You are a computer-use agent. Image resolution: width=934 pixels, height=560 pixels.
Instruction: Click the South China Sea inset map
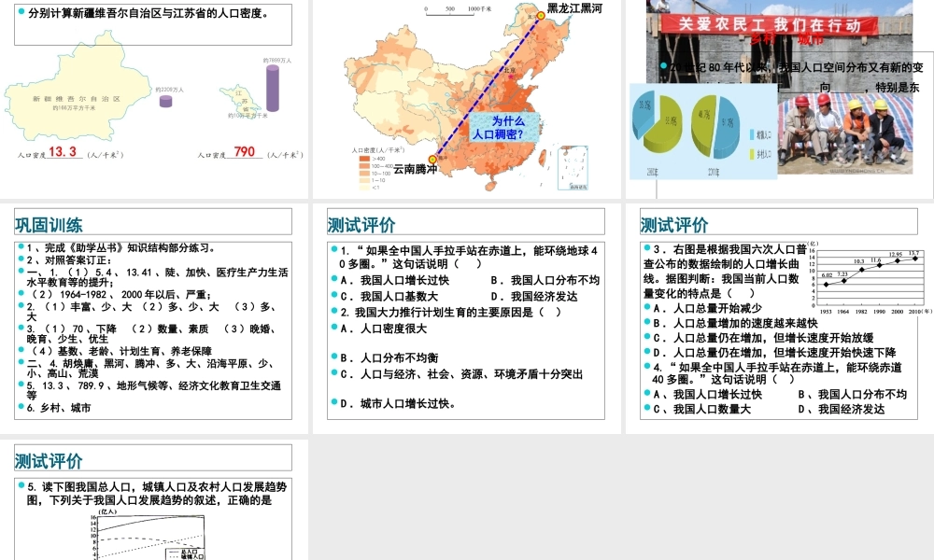[573, 168]
